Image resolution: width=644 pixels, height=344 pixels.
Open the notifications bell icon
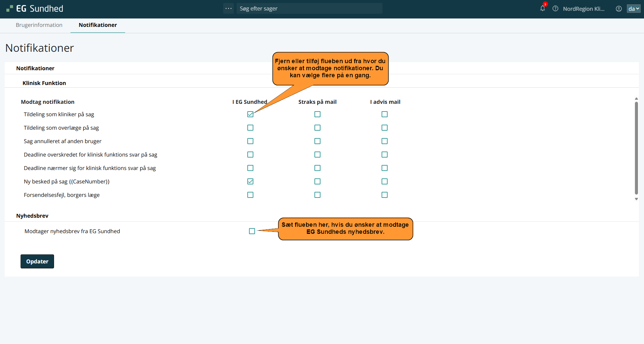pos(542,8)
